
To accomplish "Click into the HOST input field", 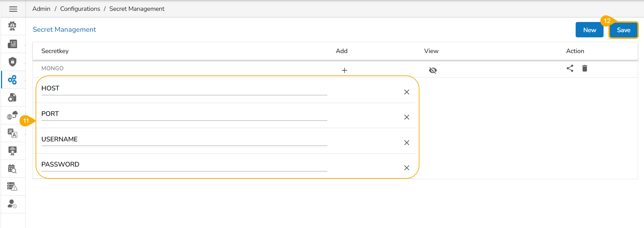I will (x=184, y=88).
